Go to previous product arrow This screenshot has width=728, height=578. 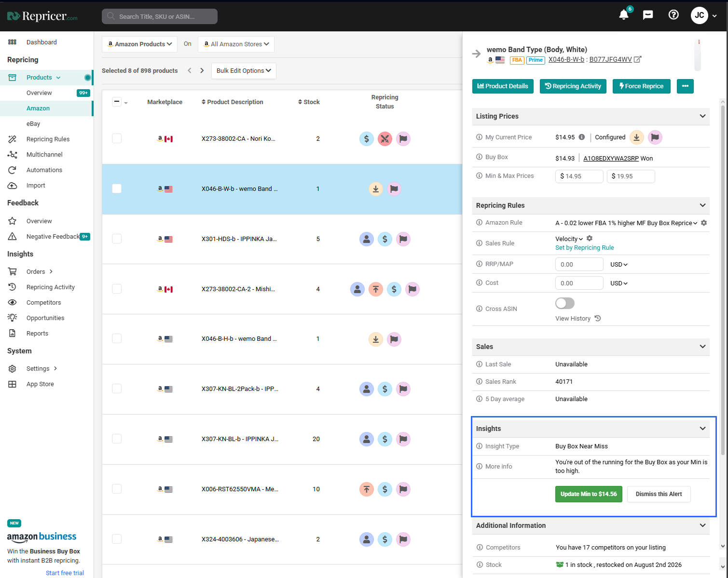190,70
